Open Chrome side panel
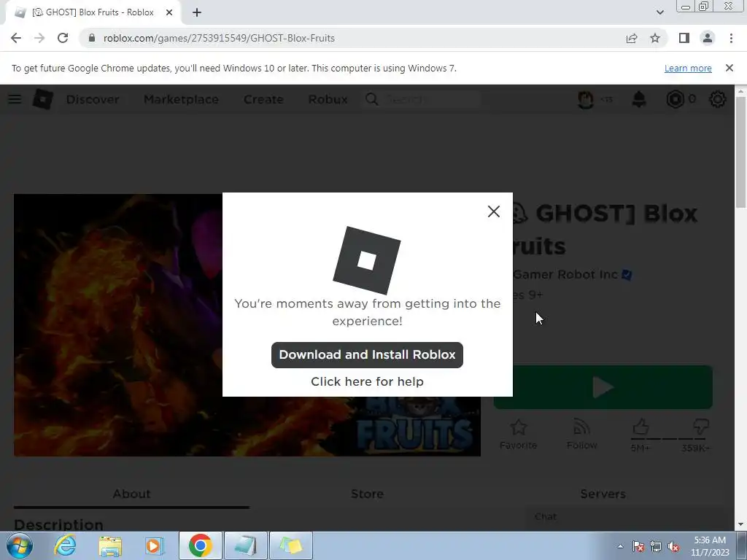The width and height of the screenshot is (747, 560). (684, 38)
